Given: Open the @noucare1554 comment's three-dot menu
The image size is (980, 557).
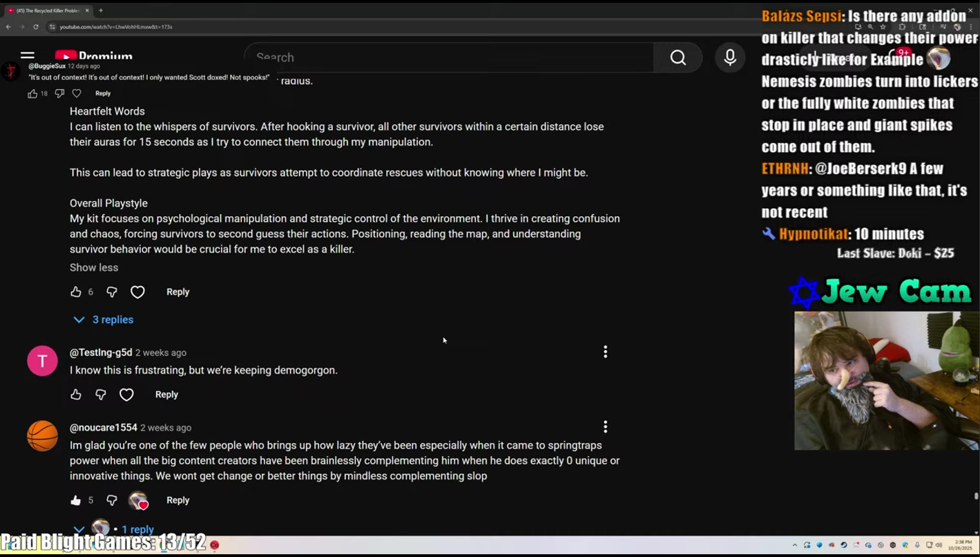Looking at the screenshot, I should [606, 427].
